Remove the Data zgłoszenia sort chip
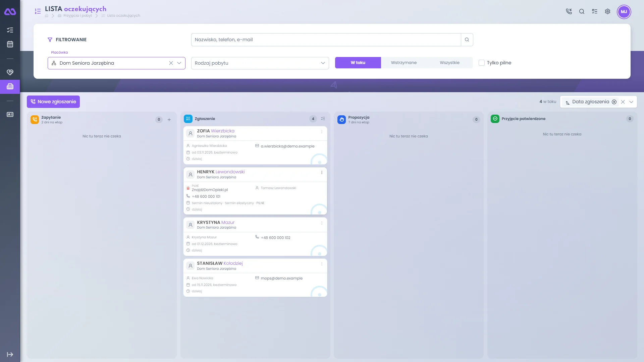The width and height of the screenshot is (644, 362). tap(614, 102)
